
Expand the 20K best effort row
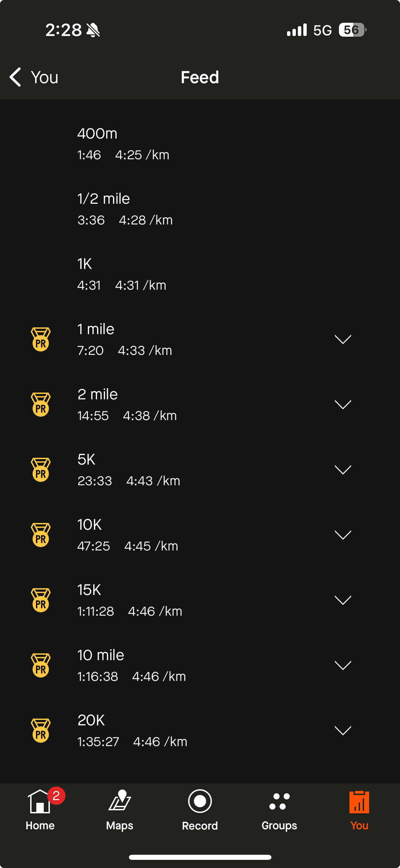point(343,730)
